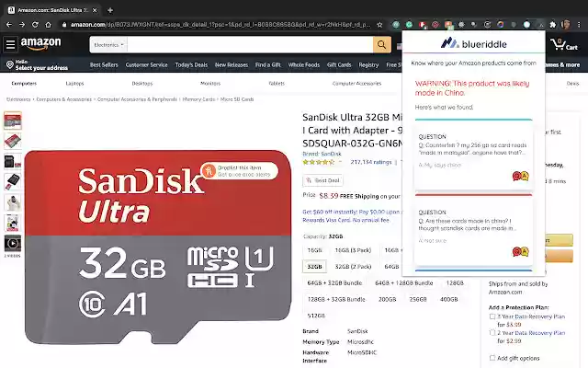Open the Chrome extensions puzzle icon
The width and height of the screenshot is (588, 368).
click(553, 25)
